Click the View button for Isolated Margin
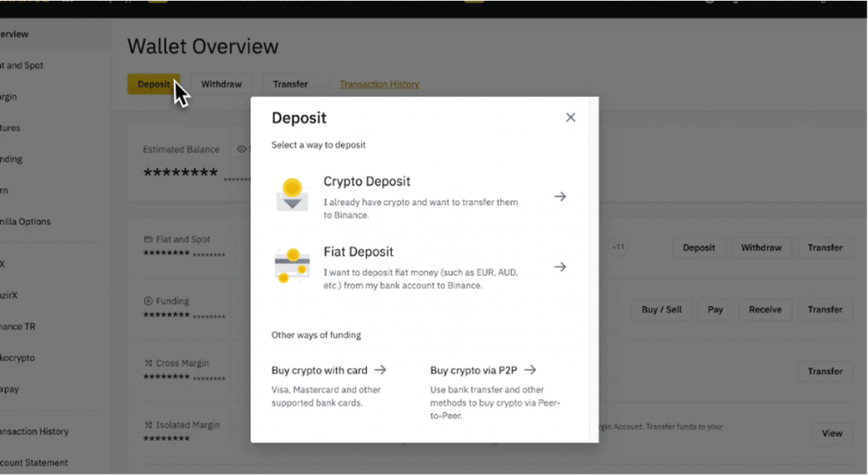 [832, 434]
